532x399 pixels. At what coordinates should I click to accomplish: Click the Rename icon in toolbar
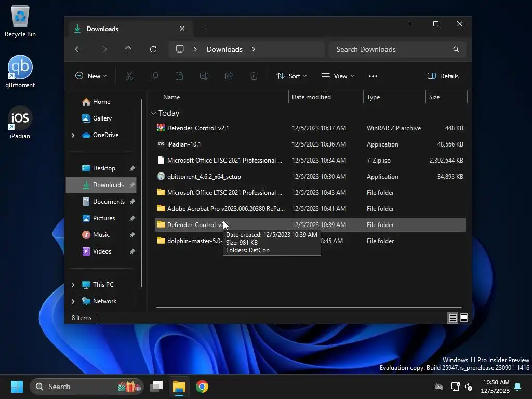(204, 76)
